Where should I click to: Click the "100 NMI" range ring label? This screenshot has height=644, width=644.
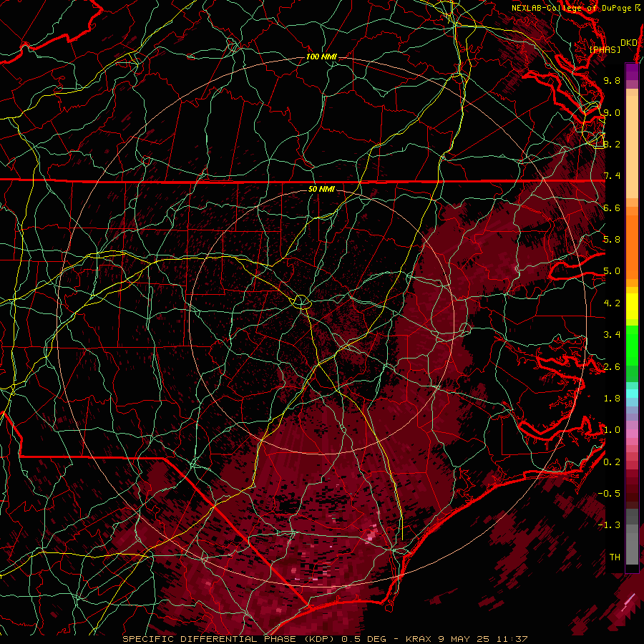pos(321,57)
